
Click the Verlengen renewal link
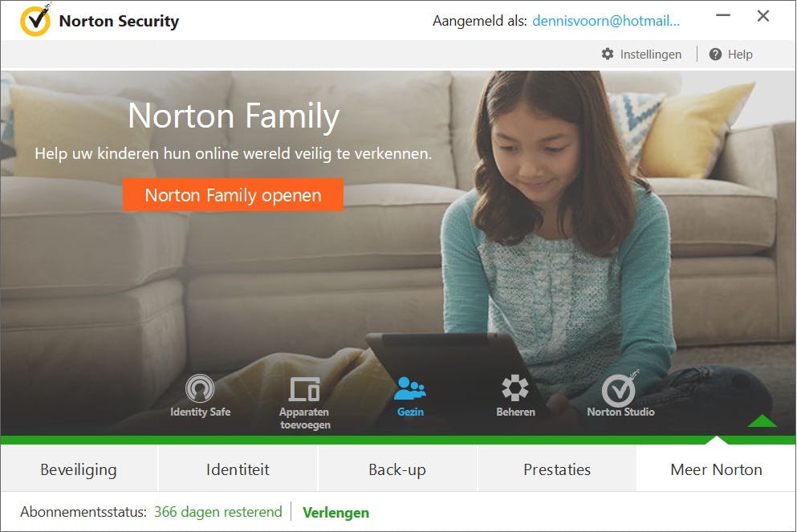point(335,512)
